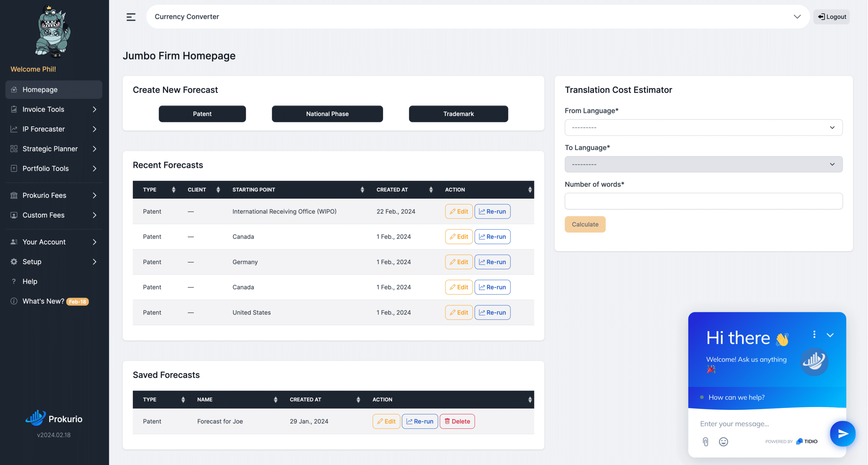
Task: Toggle the hamburger sidebar menu icon
Action: tap(131, 17)
